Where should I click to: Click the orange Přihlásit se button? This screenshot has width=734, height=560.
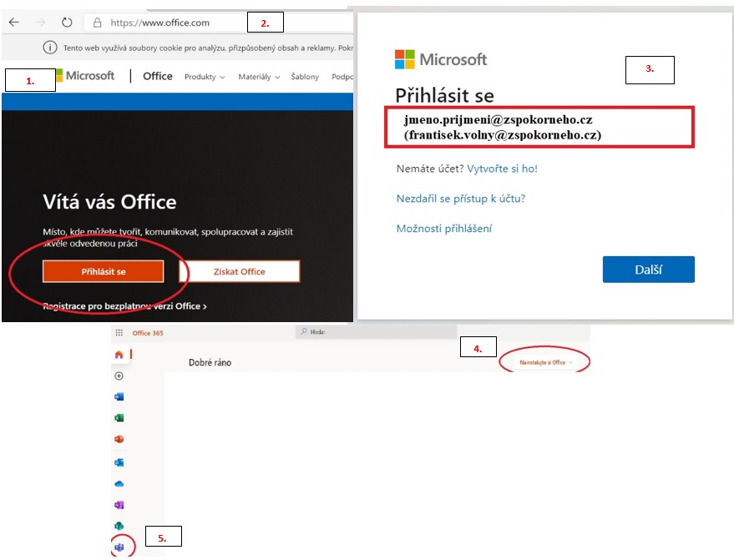(x=104, y=271)
